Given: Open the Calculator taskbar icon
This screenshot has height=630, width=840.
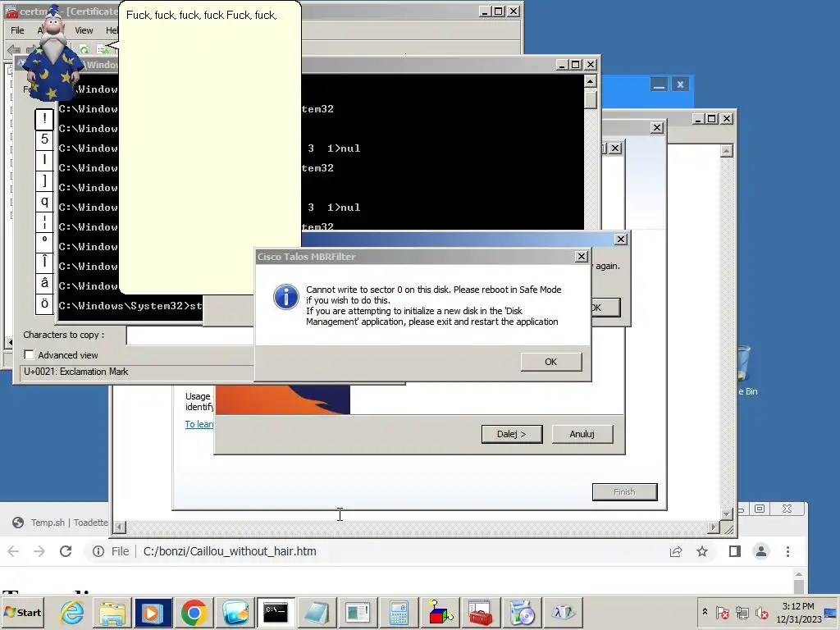Looking at the screenshot, I should pyautogui.click(x=399, y=612).
